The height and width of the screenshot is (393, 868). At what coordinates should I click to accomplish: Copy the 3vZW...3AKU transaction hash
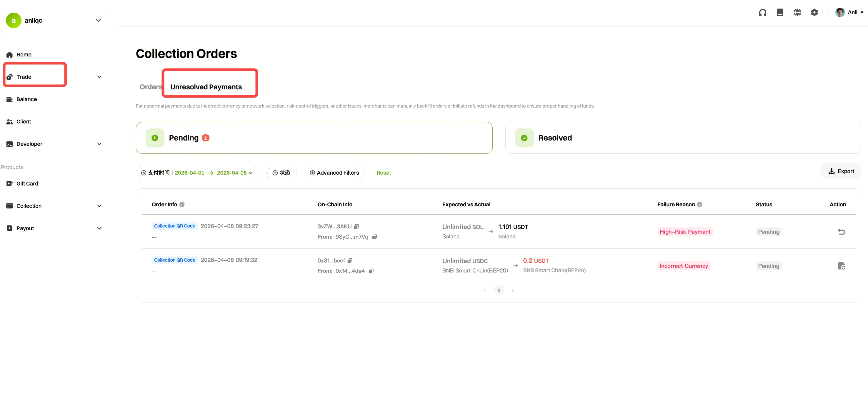coord(356,227)
